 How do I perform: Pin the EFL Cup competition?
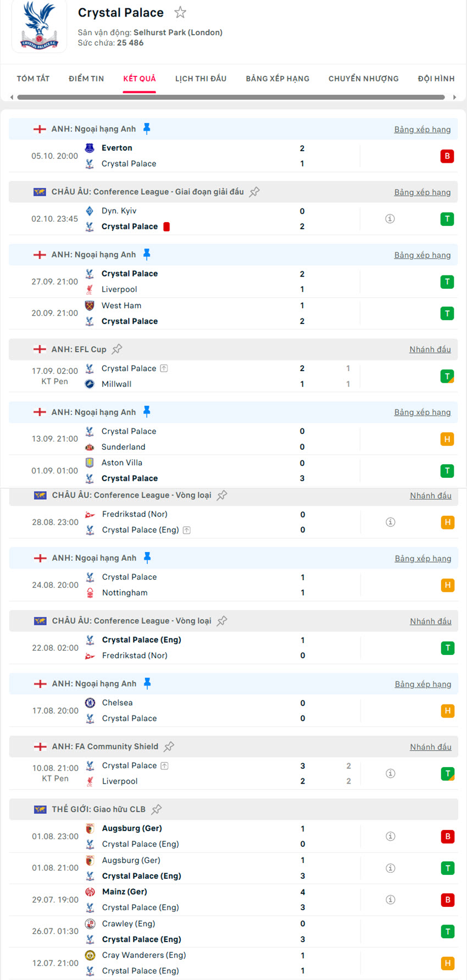[x=117, y=349]
